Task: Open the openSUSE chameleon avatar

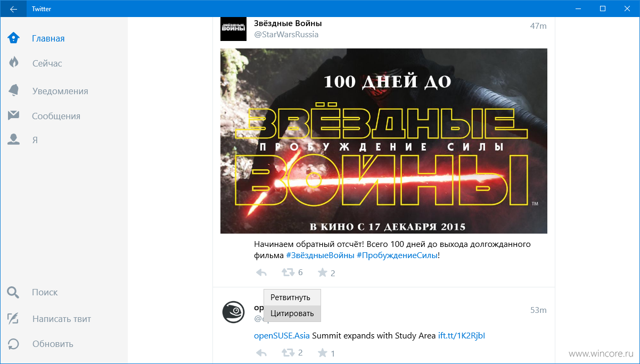Action: [233, 312]
